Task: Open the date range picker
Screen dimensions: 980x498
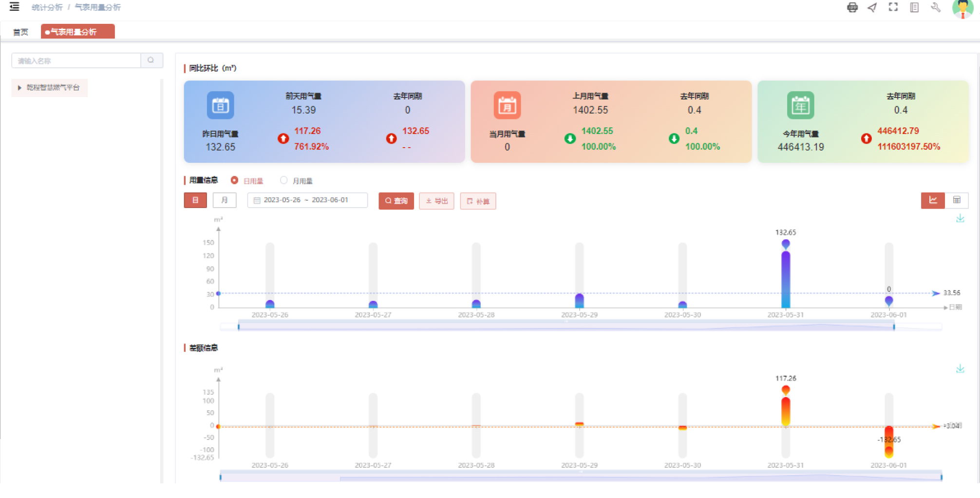Action: point(307,200)
